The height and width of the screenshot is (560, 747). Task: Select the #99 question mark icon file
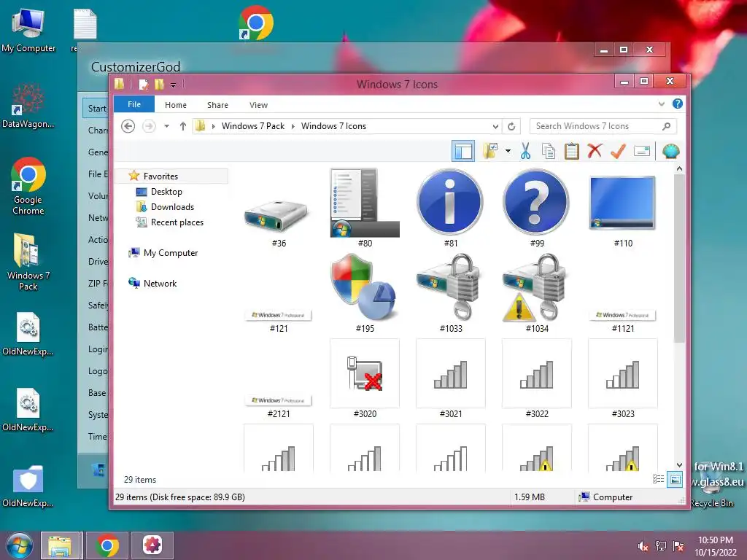click(x=537, y=208)
